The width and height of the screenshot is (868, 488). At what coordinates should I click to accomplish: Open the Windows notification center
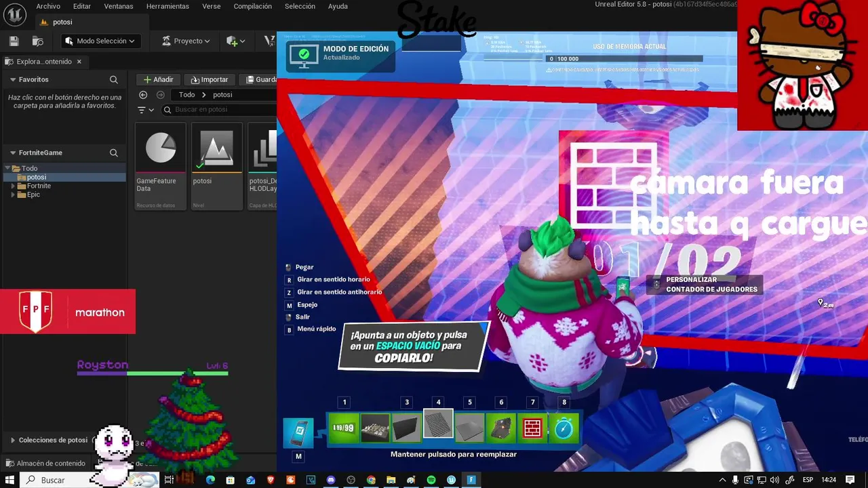850,480
